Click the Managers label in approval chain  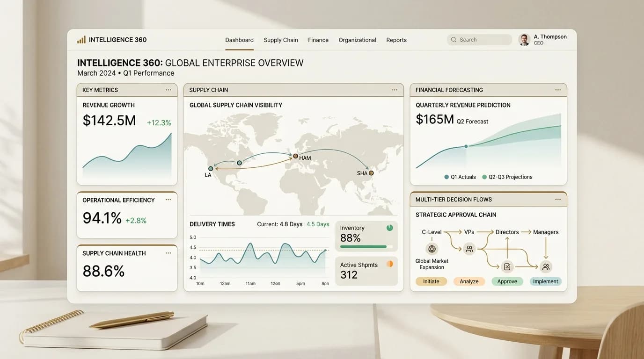[x=546, y=232]
